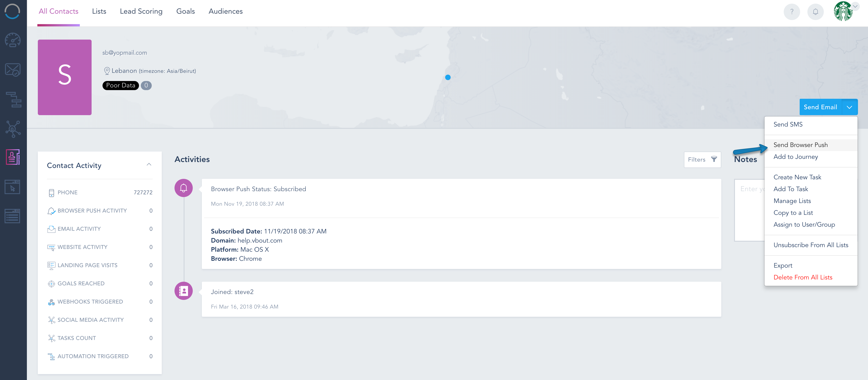Click the Landing Page Visits icon
Image resolution: width=868 pixels, height=380 pixels.
pos(51,266)
